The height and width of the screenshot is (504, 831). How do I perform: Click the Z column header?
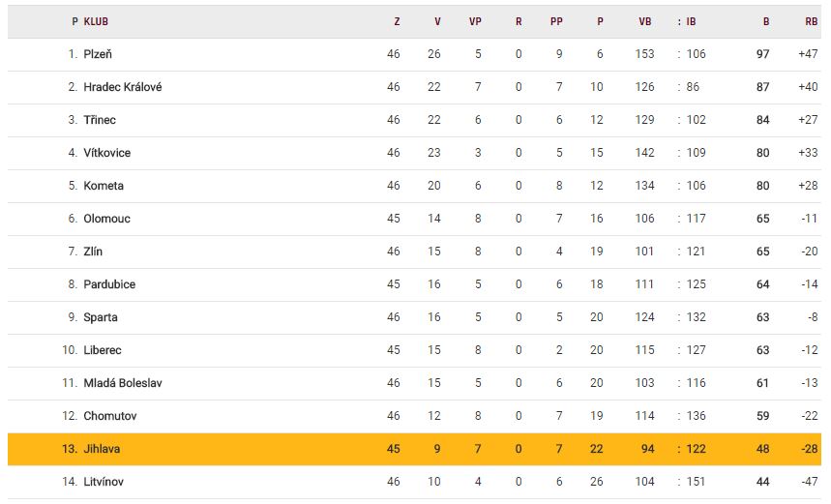(397, 21)
